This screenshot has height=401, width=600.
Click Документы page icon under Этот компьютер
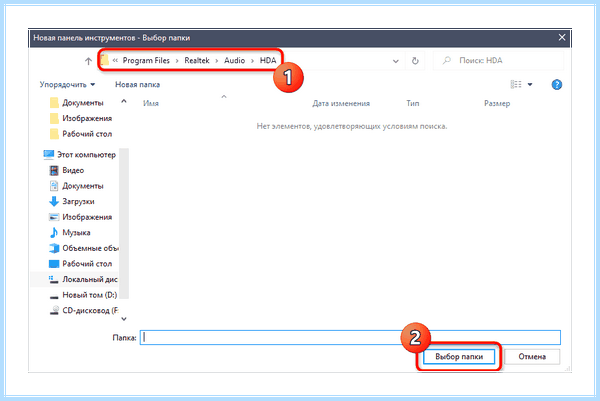coord(54,186)
